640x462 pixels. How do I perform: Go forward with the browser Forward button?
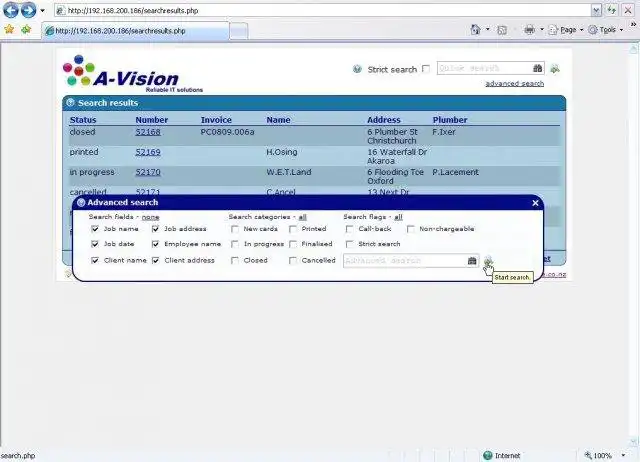click(x=28, y=10)
